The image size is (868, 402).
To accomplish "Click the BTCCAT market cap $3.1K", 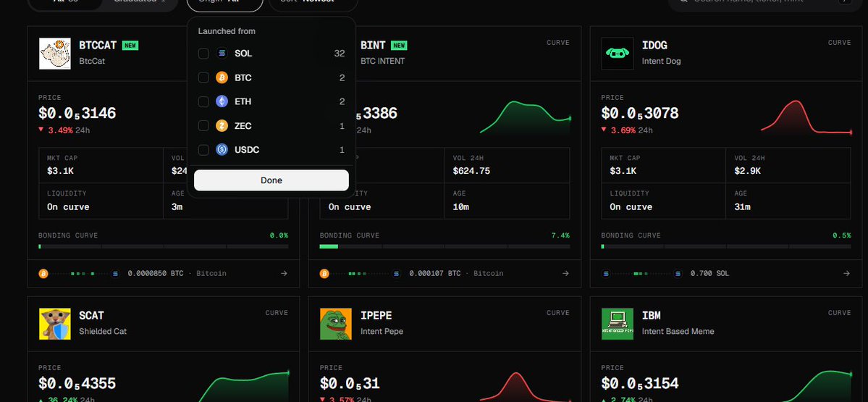I will point(60,171).
